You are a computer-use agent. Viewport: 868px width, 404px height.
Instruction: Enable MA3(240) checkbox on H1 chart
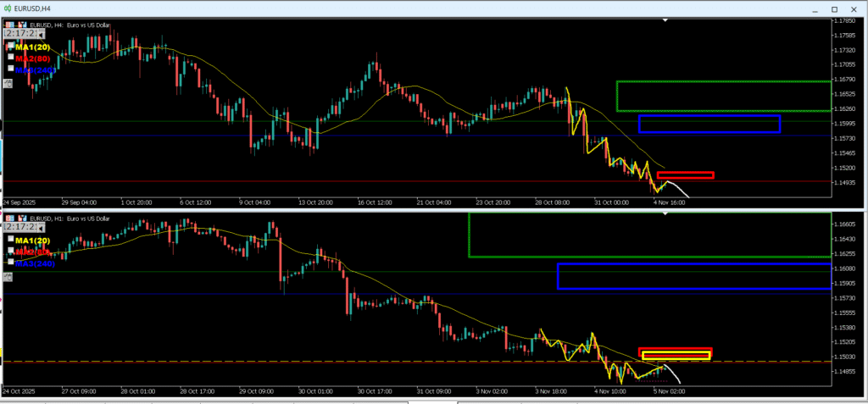click(x=10, y=262)
